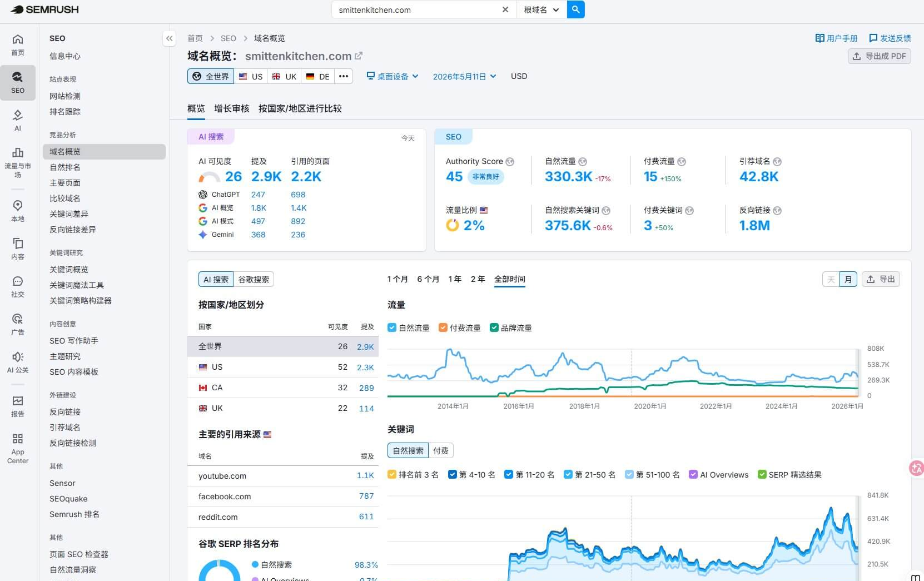The height and width of the screenshot is (581, 924).
Task: Open 用户手册 link
Action: pyautogui.click(x=836, y=38)
